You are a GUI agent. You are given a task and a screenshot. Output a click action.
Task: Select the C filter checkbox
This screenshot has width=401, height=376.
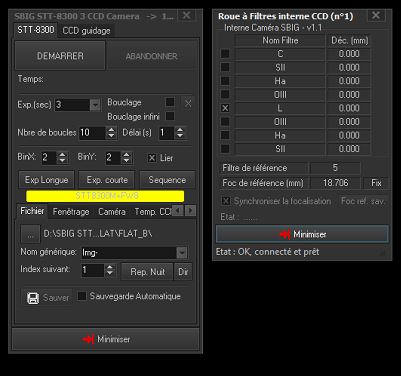point(225,53)
